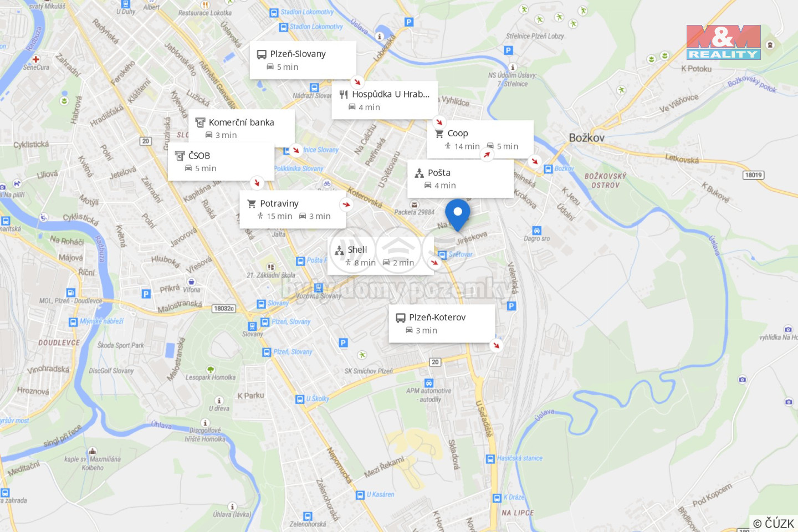
Task: Click the Hasičská stanice bus stop icon
Action: pos(490,459)
